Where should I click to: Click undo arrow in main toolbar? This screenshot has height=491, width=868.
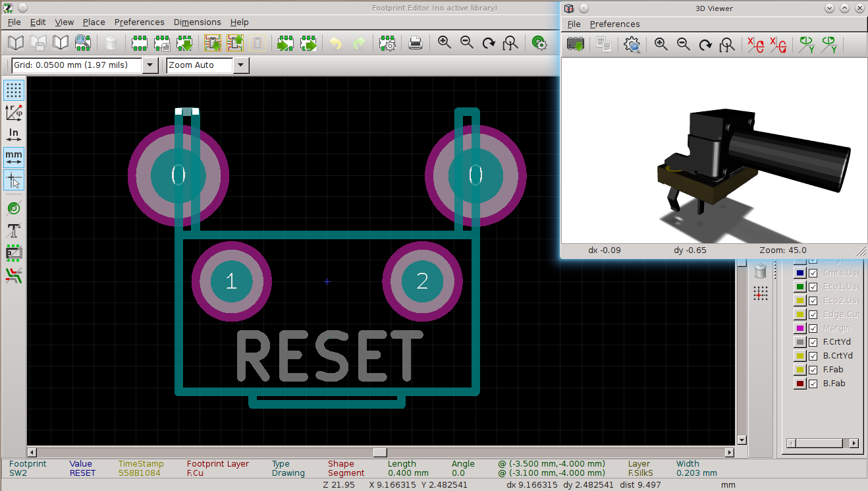pos(336,43)
